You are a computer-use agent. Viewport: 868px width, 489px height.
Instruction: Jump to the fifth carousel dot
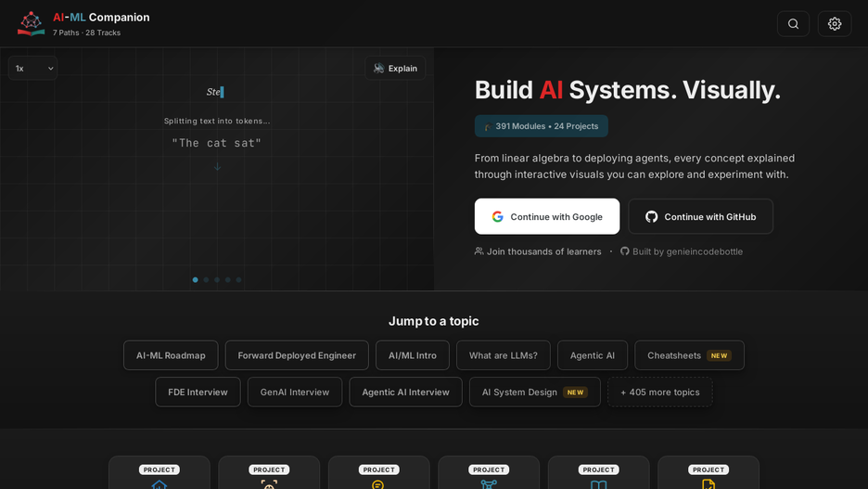238,279
